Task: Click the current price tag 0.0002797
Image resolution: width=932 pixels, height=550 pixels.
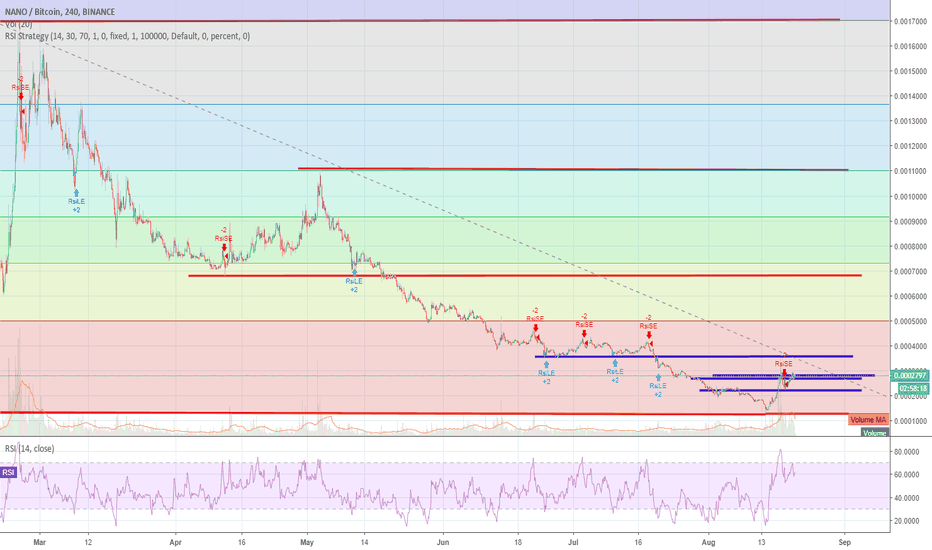Action: coord(910,376)
